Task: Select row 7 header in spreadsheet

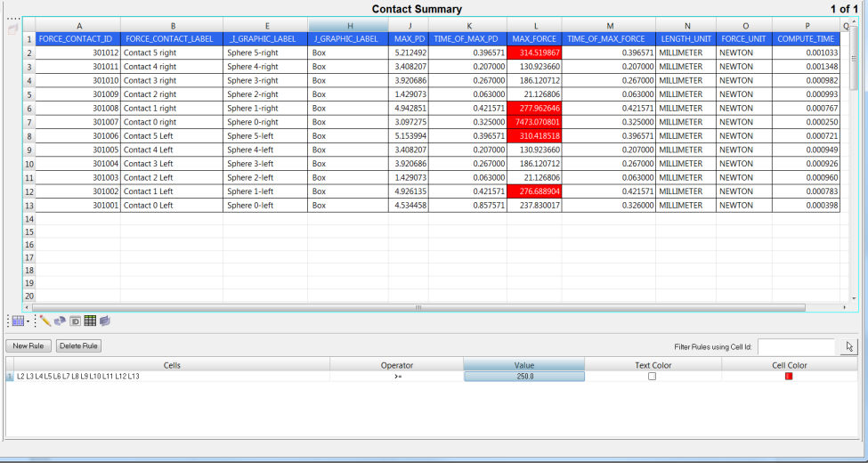Action: pos(28,122)
